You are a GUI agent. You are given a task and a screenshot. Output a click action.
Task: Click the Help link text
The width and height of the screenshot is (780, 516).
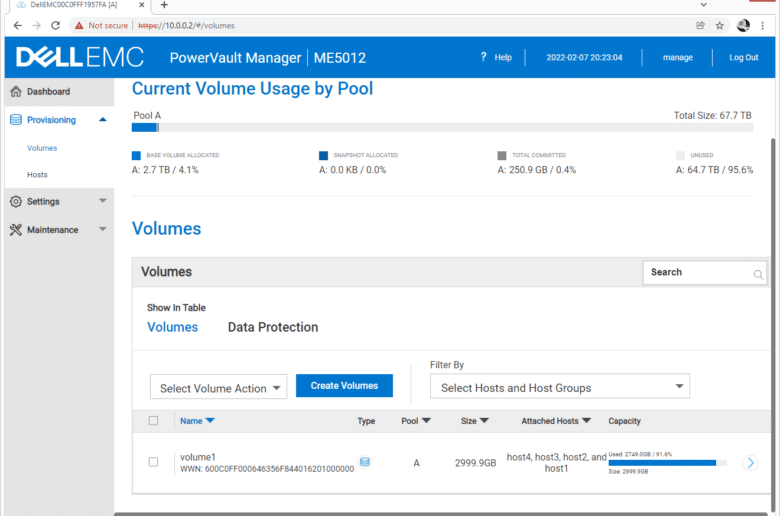(x=503, y=57)
